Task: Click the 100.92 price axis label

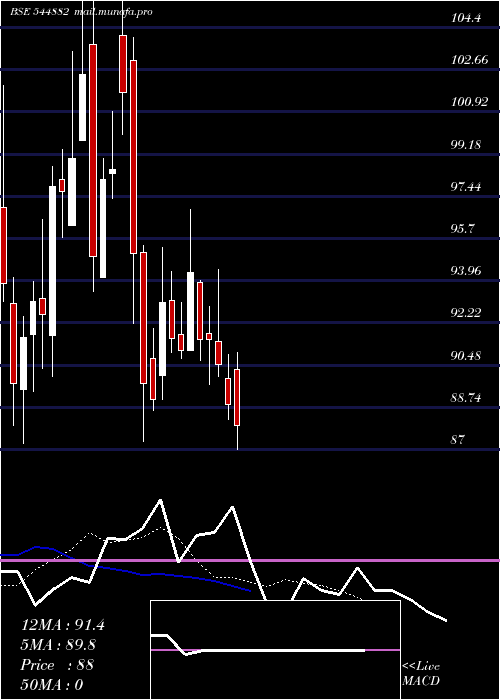Action: (x=469, y=102)
